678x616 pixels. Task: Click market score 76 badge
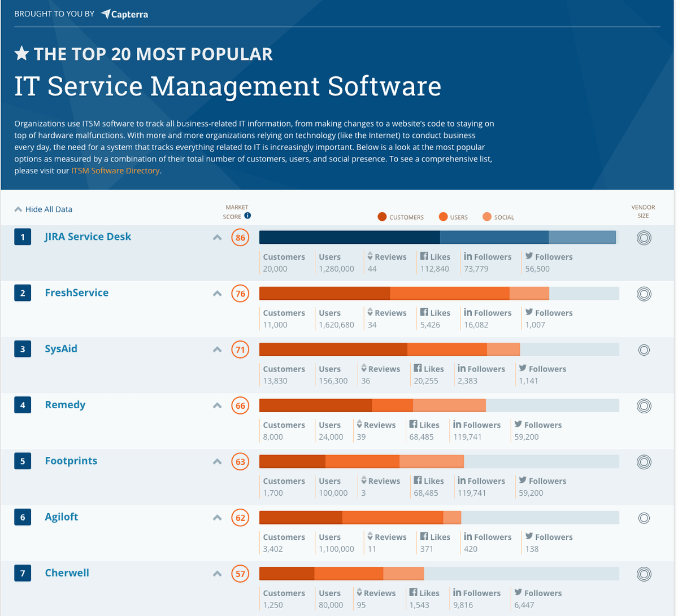click(x=241, y=294)
